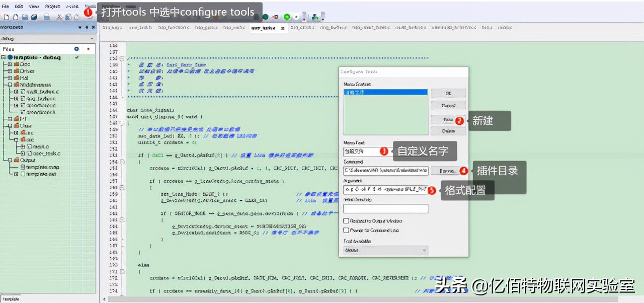Open the Edit menu
The image size is (644, 303).
pos(19,6)
